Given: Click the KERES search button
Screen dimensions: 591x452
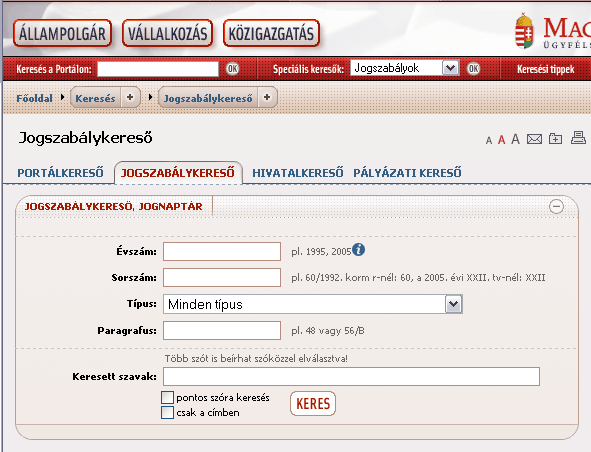Looking at the screenshot, I should tap(313, 404).
